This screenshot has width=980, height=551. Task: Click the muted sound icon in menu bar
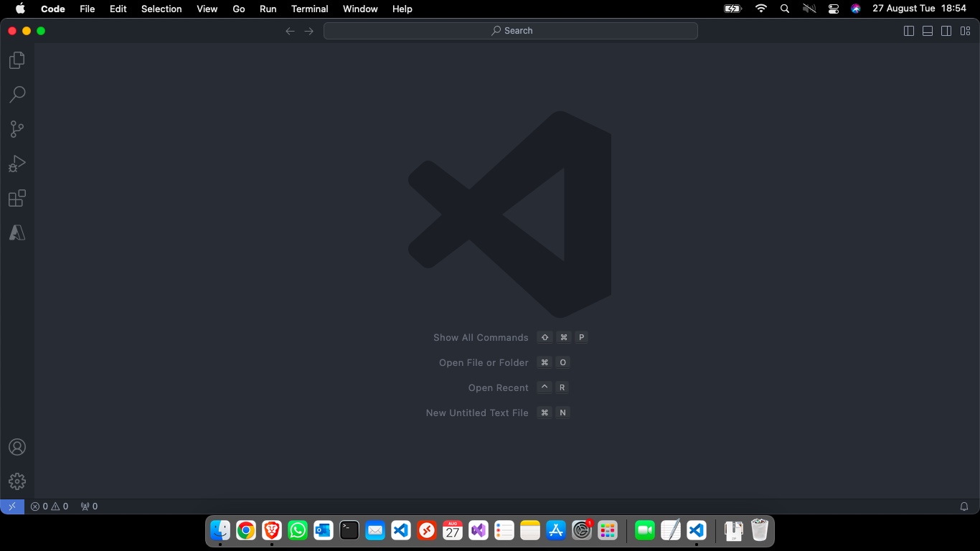coord(809,9)
